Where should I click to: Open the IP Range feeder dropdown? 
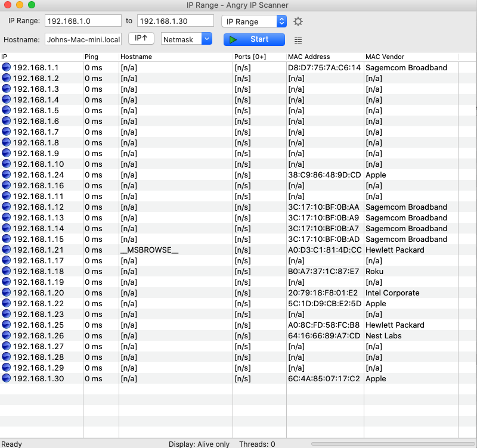254,21
